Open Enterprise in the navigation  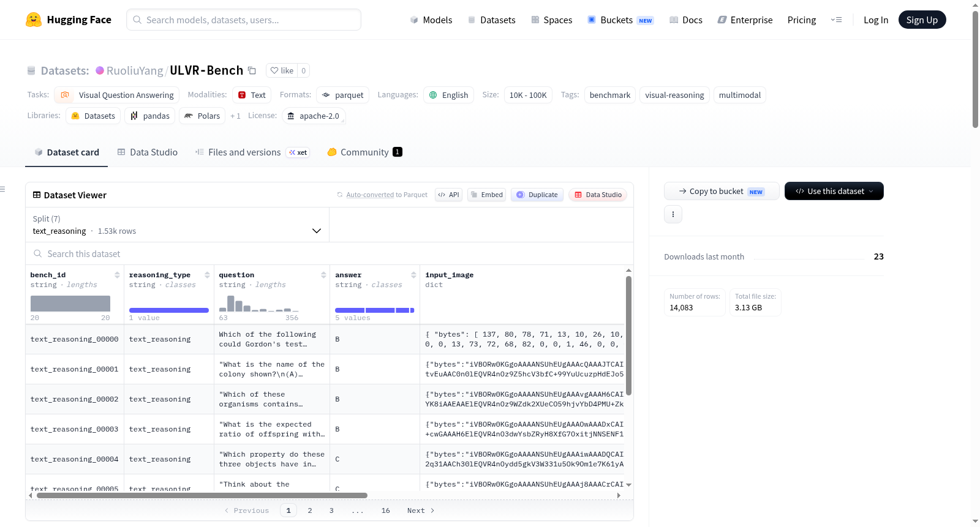point(745,20)
